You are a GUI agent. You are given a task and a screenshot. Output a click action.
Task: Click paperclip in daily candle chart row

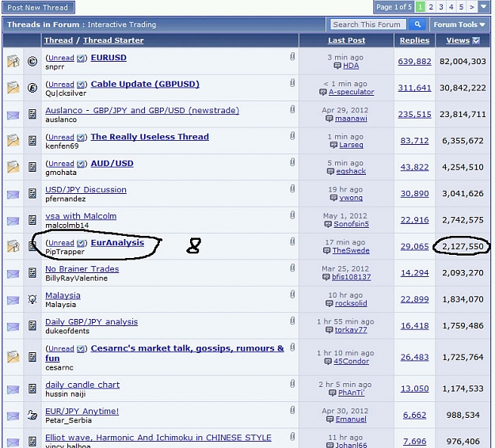[292, 384]
